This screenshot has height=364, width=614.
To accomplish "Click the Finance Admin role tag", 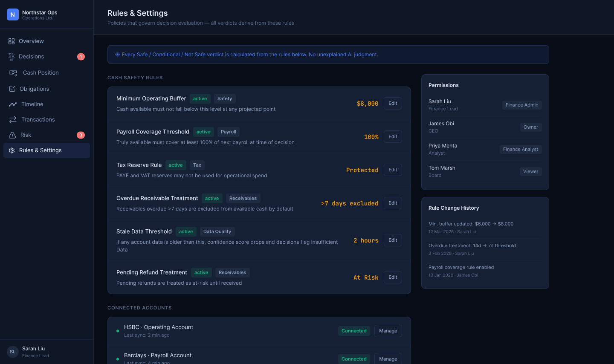I will (522, 105).
